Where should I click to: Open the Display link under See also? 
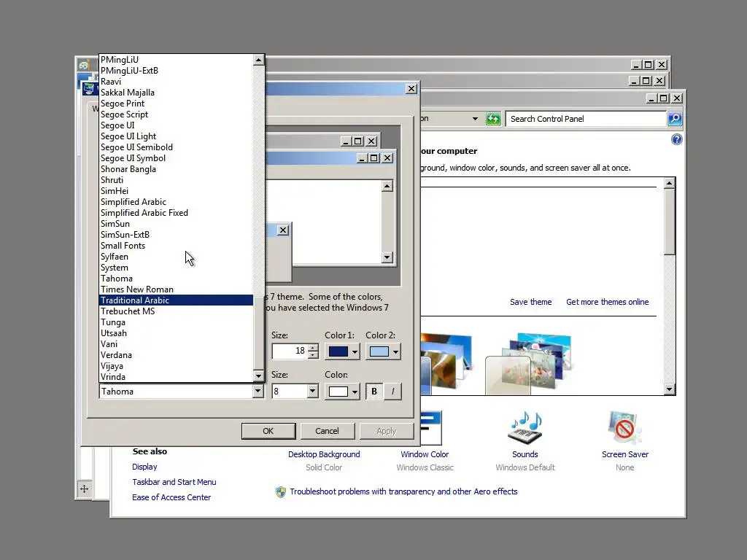(x=144, y=467)
